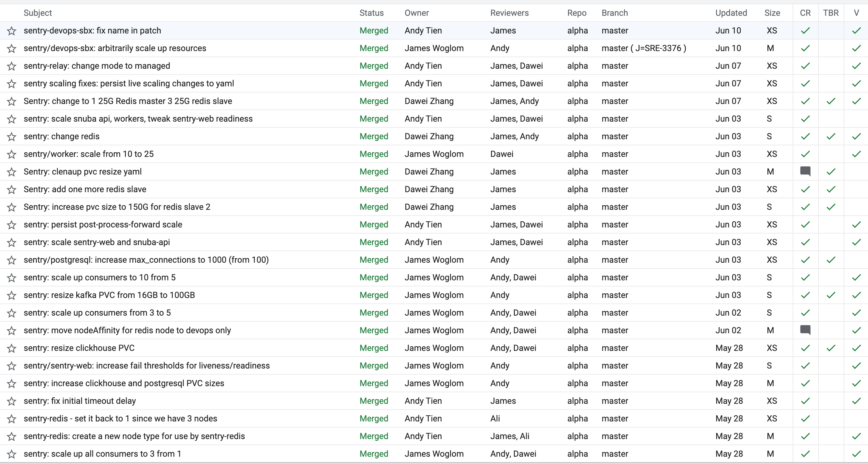Screen dimensions: 868x464
Task: Click the Subject column header
Action: click(x=37, y=13)
